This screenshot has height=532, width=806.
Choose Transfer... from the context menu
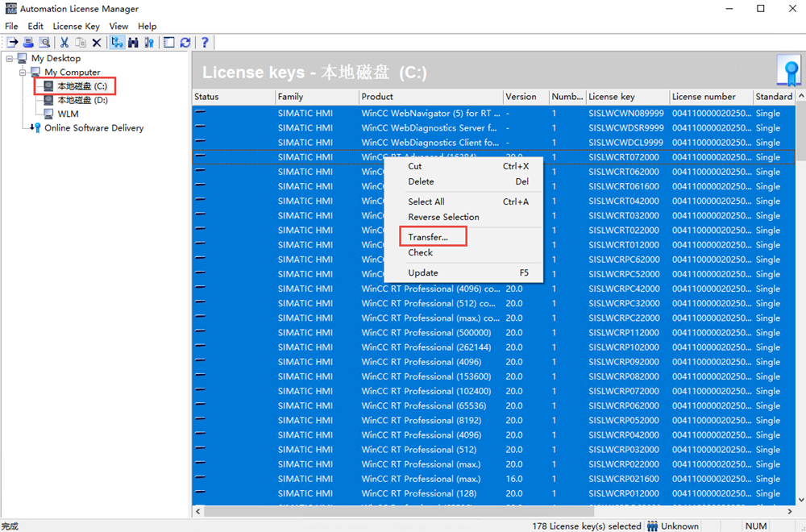point(428,237)
